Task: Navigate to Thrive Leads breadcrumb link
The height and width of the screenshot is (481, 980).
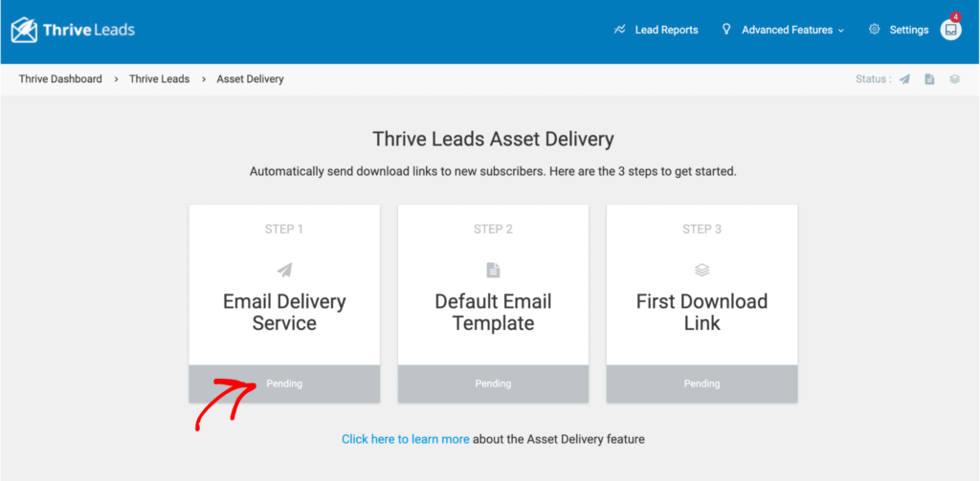Action: [x=159, y=79]
